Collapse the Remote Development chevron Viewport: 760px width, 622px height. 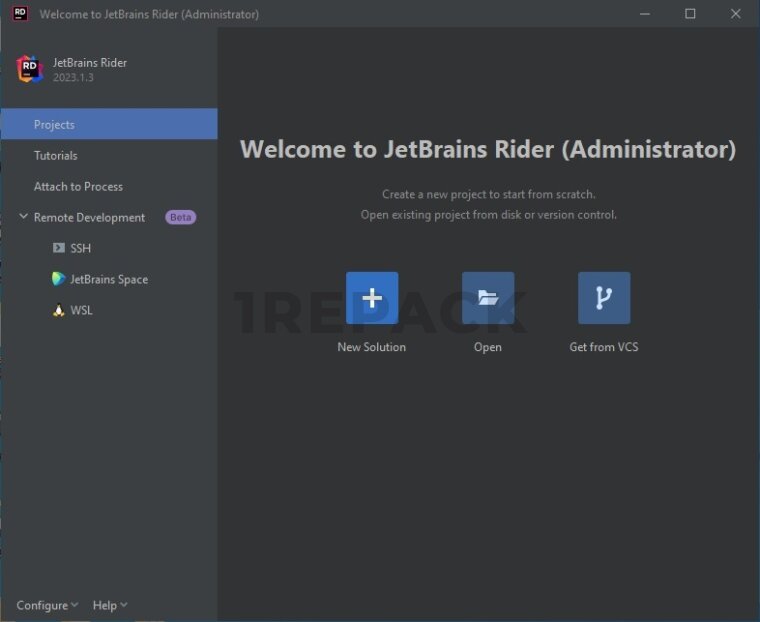click(x=23, y=217)
